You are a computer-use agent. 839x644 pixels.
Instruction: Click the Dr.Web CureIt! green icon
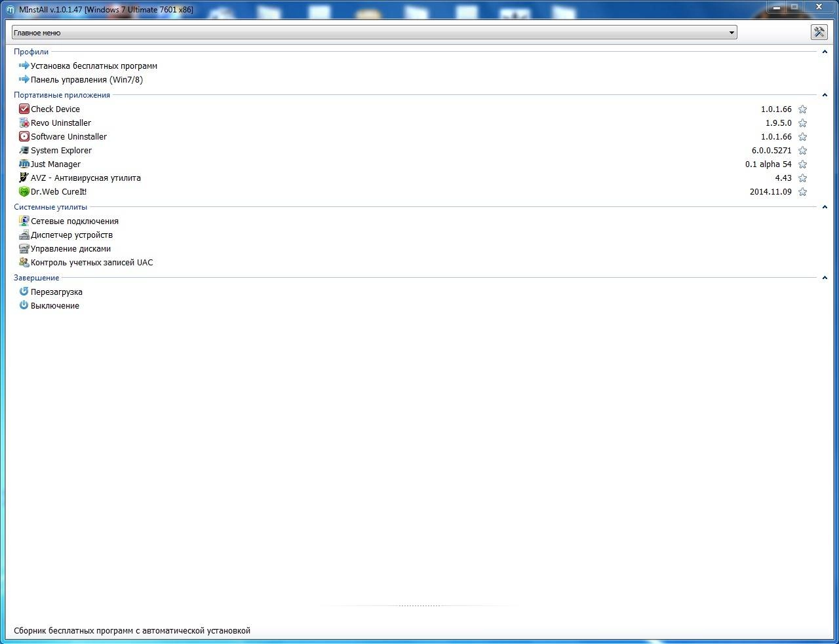(x=24, y=191)
